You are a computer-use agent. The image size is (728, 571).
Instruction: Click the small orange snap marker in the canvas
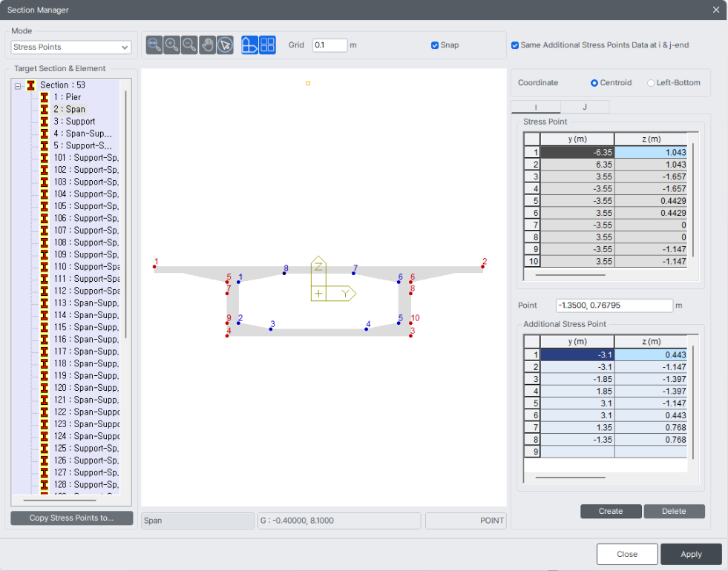[308, 84]
